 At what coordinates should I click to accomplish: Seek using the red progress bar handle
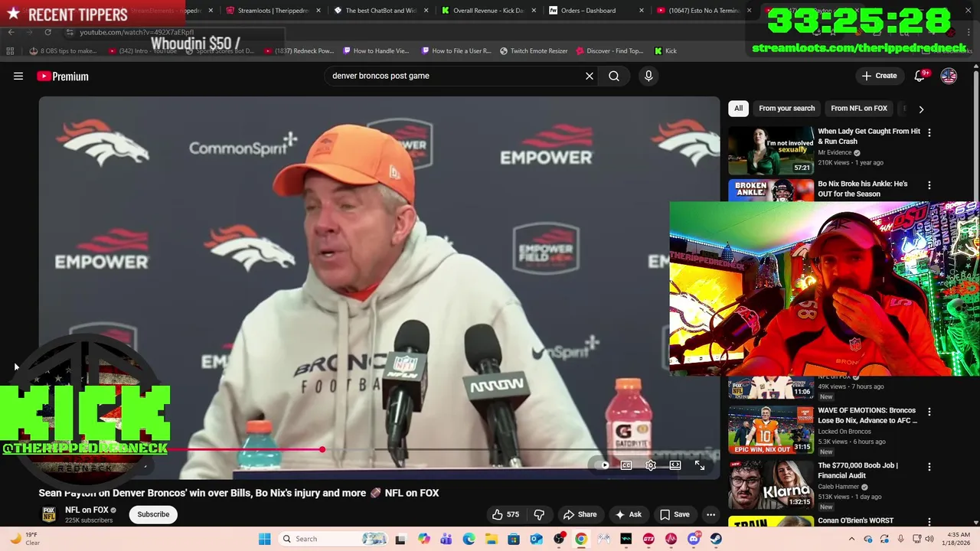(x=322, y=450)
